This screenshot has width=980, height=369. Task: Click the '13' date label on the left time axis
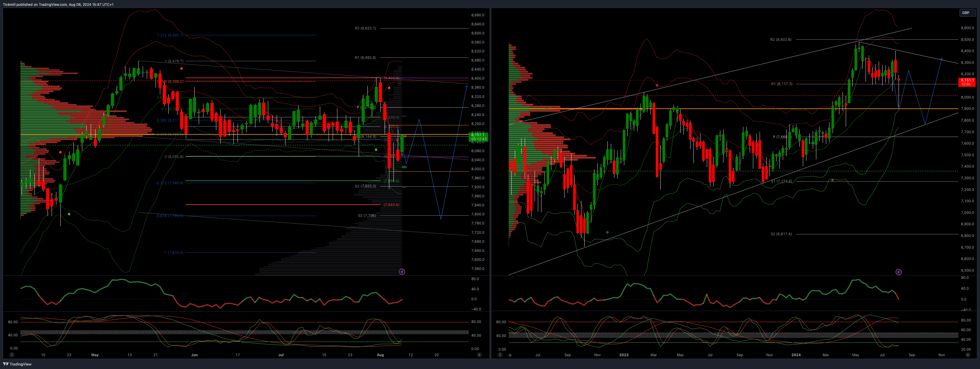pos(130,355)
